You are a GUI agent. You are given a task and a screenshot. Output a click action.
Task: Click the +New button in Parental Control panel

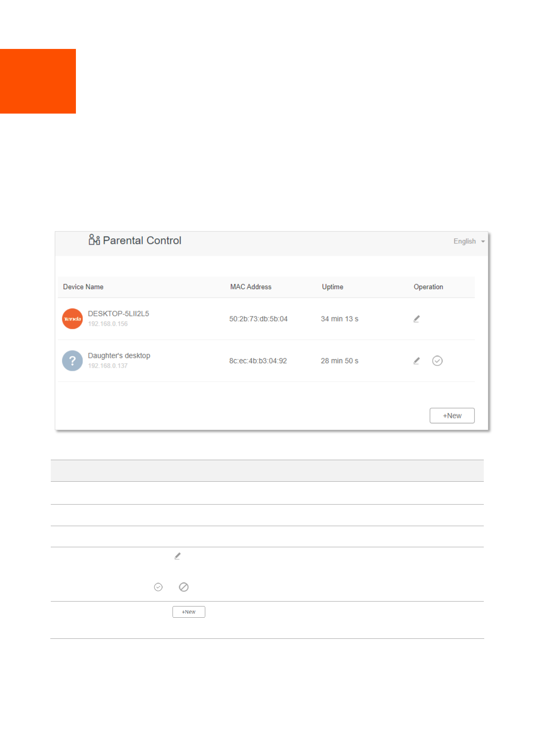coord(451,416)
